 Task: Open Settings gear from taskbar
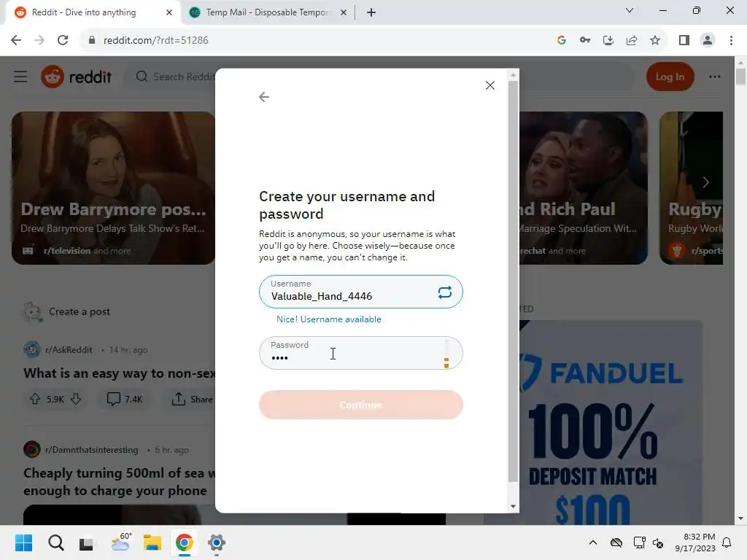click(x=216, y=542)
